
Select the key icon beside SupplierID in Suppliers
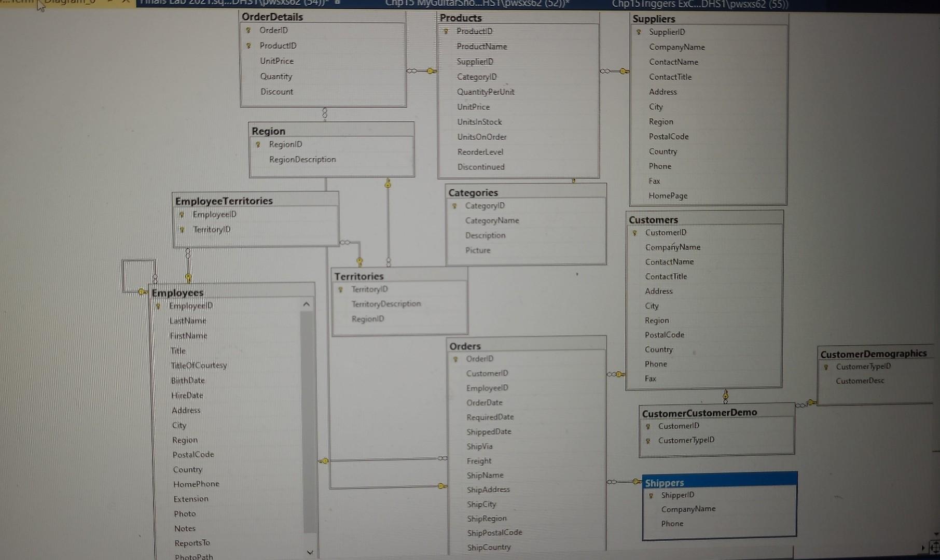pos(639,32)
